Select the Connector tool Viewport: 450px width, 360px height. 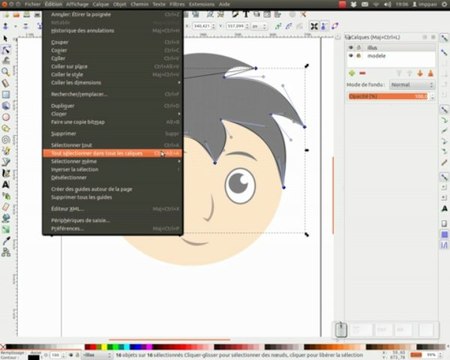pyautogui.click(x=6, y=252)
